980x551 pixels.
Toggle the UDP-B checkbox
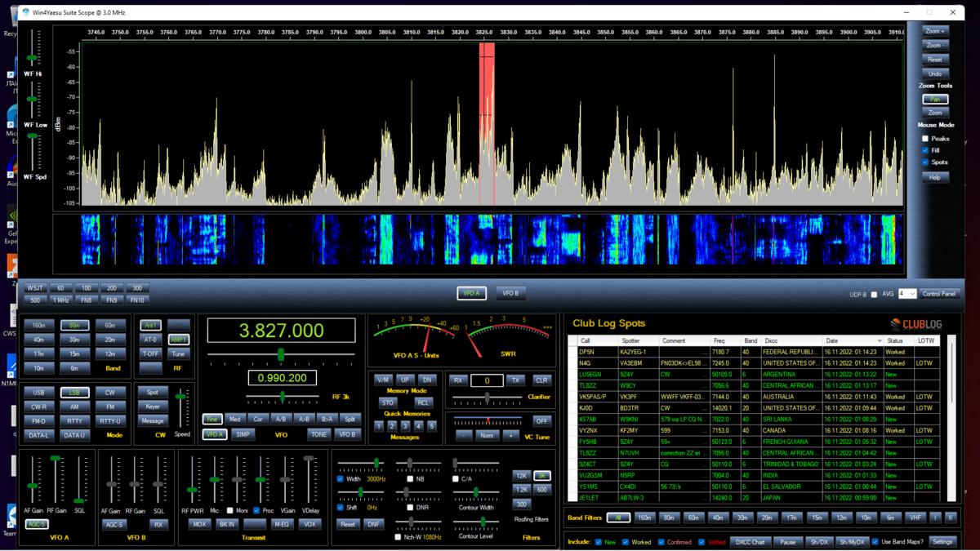click(x=875, y=294)
